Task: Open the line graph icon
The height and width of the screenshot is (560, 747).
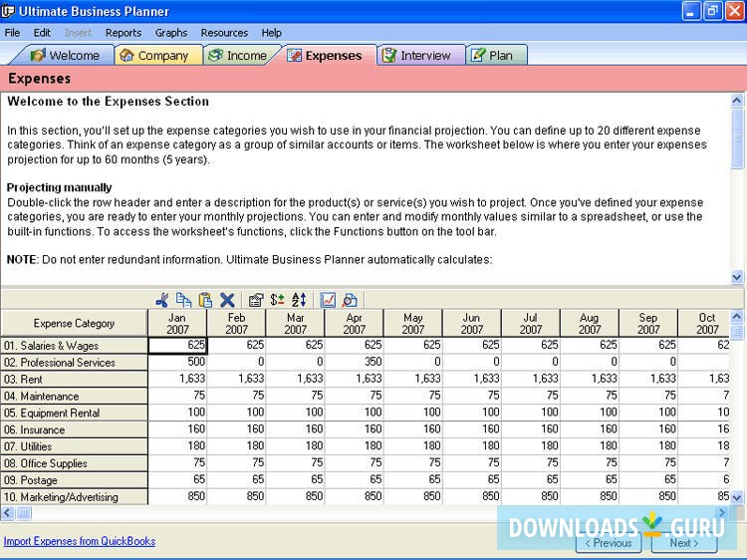Action: click(x=328, y=300)
